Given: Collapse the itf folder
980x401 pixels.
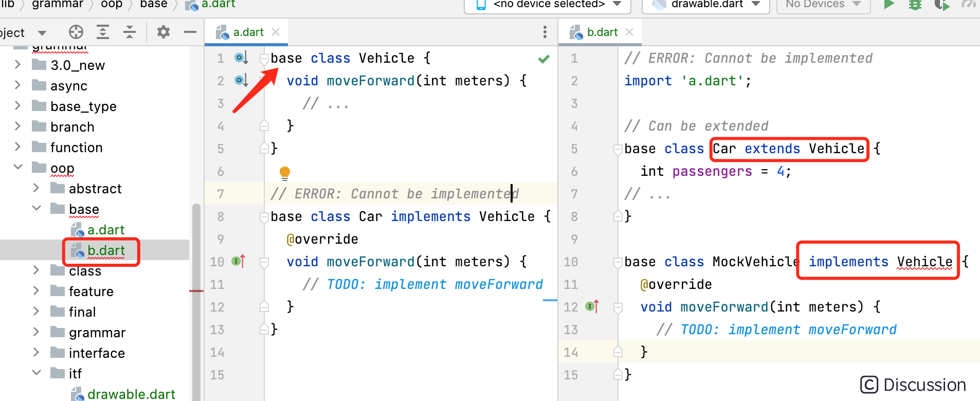Looking at the screenshot, I should pos(37,373).
